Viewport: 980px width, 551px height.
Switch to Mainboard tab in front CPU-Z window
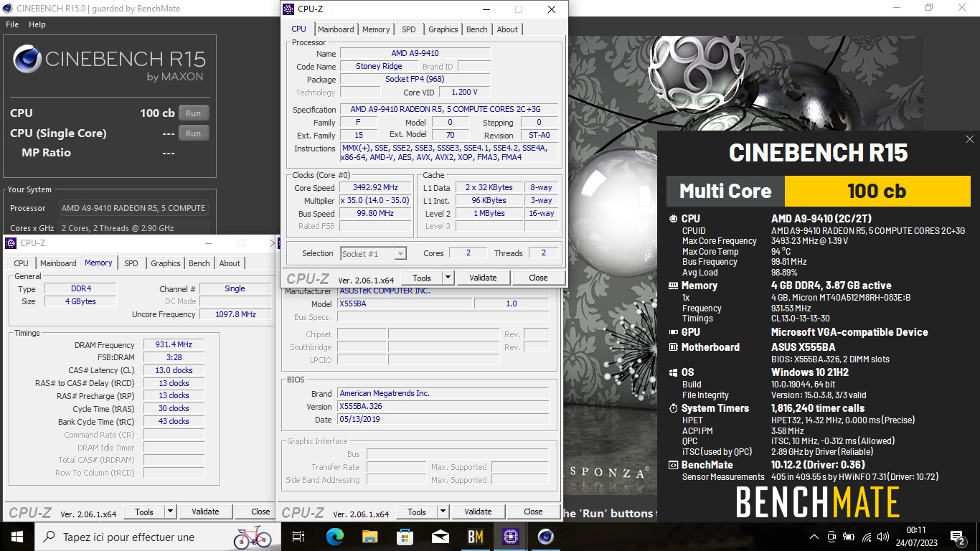point(336,29)
